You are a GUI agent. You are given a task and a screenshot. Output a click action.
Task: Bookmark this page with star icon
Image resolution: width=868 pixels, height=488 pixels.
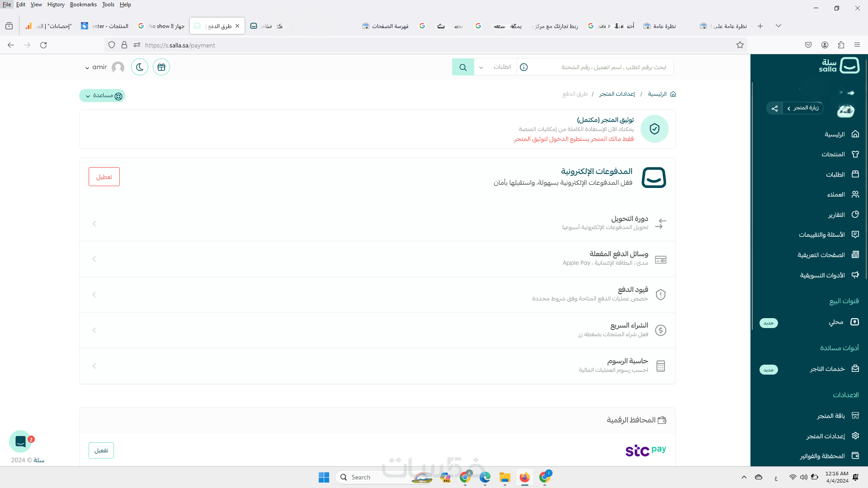point(740,45)
